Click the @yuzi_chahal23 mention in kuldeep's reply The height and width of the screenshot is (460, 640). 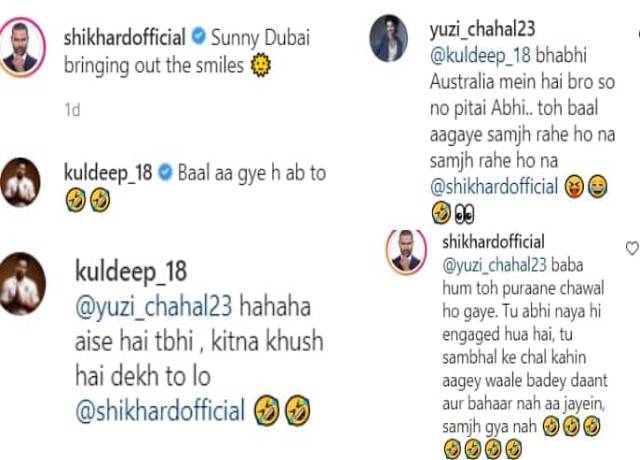(153, 306)
